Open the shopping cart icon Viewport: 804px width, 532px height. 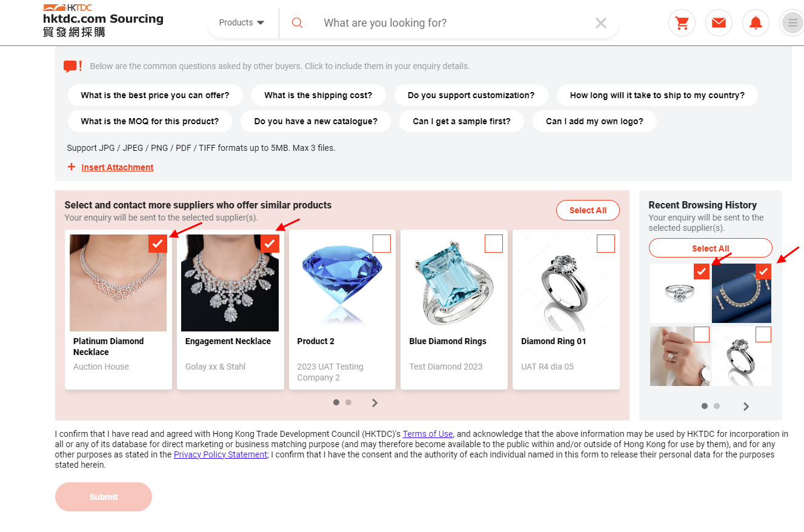point(682,23)
